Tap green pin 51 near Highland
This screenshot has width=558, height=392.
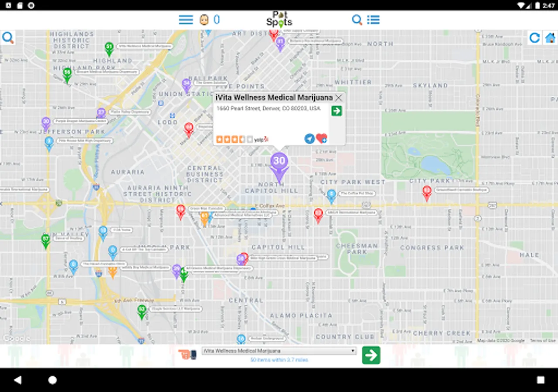(x=109, y=49)
